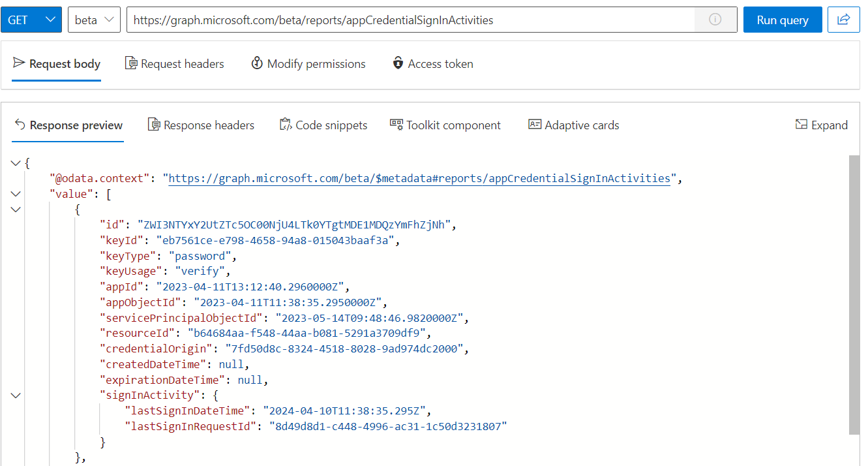868x466 pixels.
Task: Collapse the root JSON object
Action: (x=16, y=163)
